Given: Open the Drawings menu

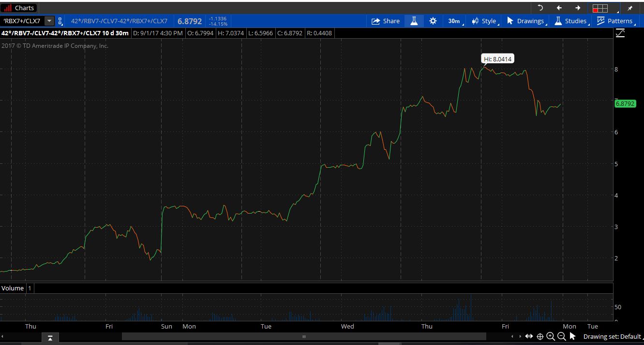Looking at the screenshot, I should pyautogui.click(x=526, y=21).
